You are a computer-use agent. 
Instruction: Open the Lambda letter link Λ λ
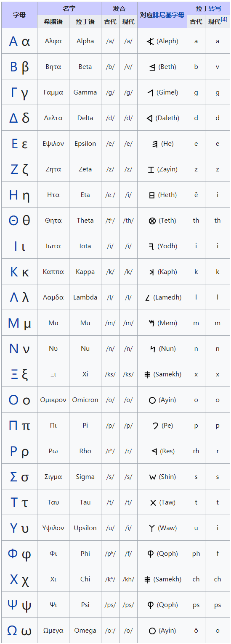19,297
